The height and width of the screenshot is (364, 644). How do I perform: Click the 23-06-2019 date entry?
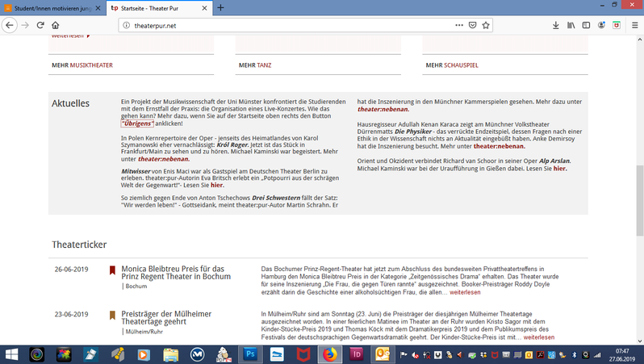(x=72, y=314)
